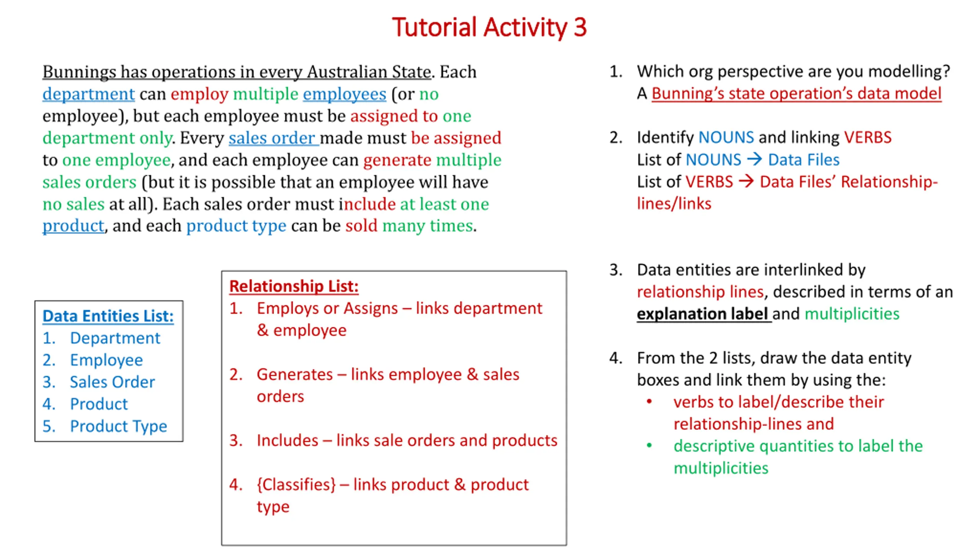Screen dimensions: 980x551
Task: Click the 'Bunnings has operations in every Australian State' sentence
Action: pos(237,72)
